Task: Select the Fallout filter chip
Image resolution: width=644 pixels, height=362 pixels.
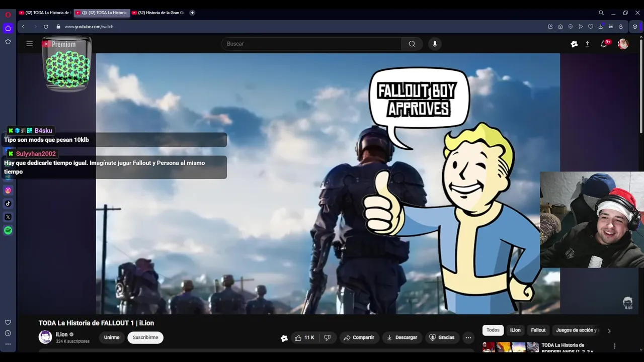Action: click(538, 330)
